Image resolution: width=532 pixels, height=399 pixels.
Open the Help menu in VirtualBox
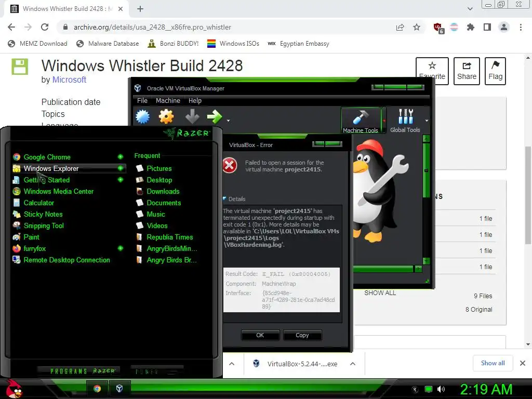click(x=195, y=101)
